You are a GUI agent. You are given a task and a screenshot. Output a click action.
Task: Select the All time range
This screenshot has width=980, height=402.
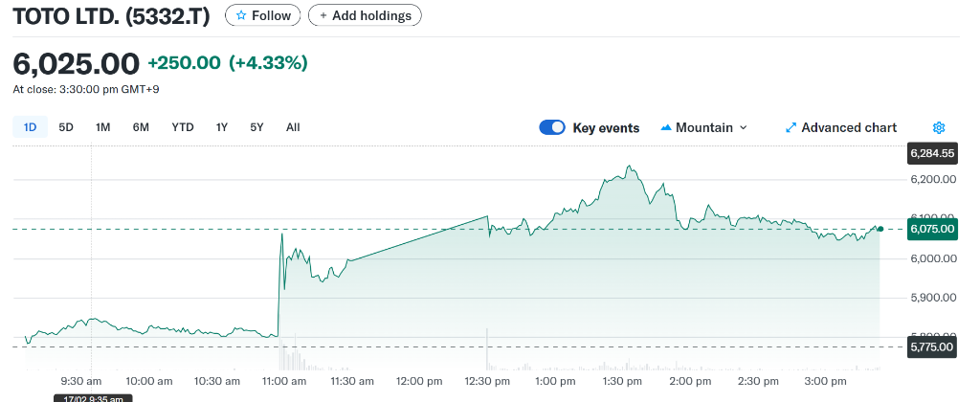293,126
